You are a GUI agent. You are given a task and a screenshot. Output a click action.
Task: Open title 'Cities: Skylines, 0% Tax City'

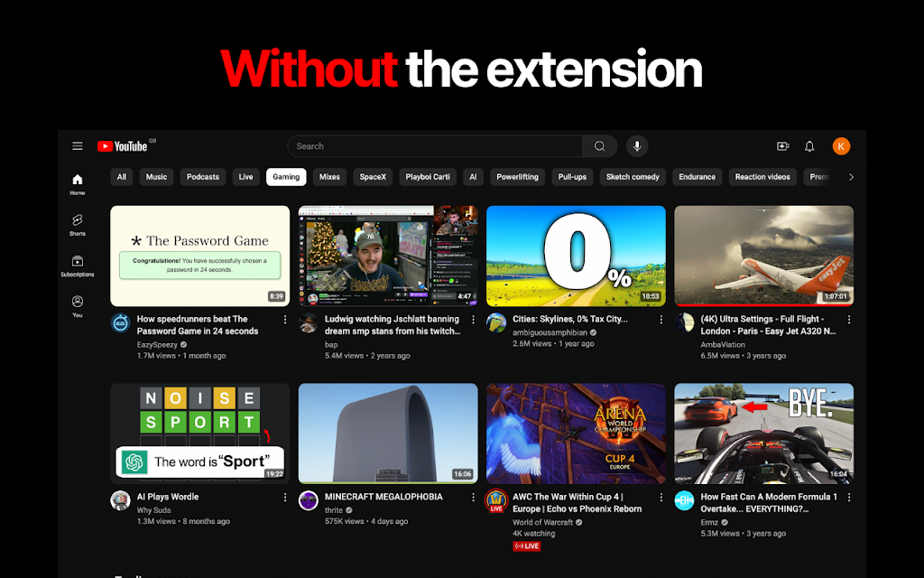pos(570,319)
